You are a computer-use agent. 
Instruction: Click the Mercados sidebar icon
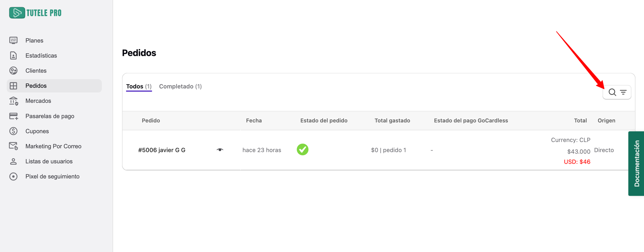(x=14, y=101)
